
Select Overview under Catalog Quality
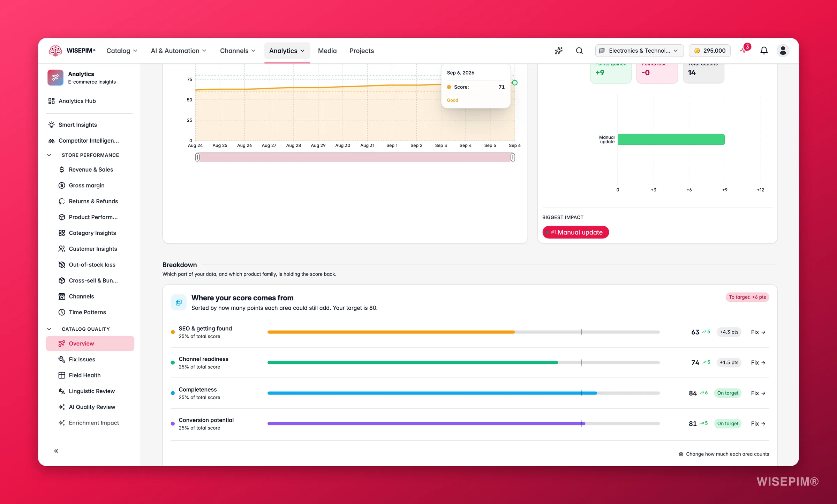(90, 344)
